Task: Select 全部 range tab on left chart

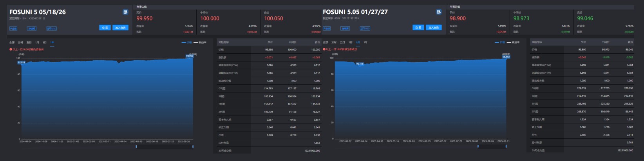Action: 12,42
